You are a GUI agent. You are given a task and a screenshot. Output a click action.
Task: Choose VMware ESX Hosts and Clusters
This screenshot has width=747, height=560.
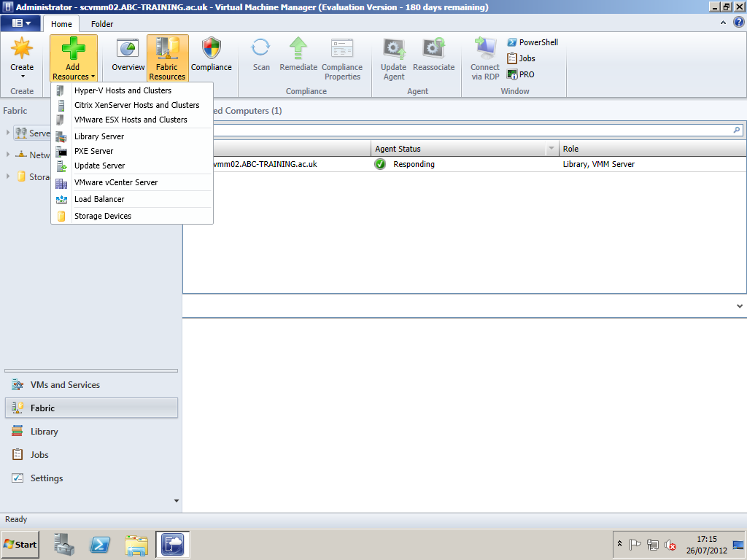(x=132, y=120)
